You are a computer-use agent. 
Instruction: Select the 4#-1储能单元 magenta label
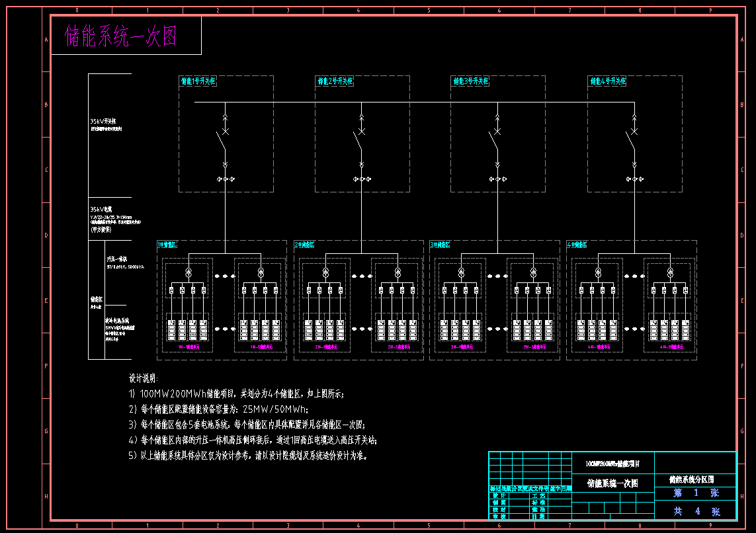pyautogui.click(x=599, y=347)
